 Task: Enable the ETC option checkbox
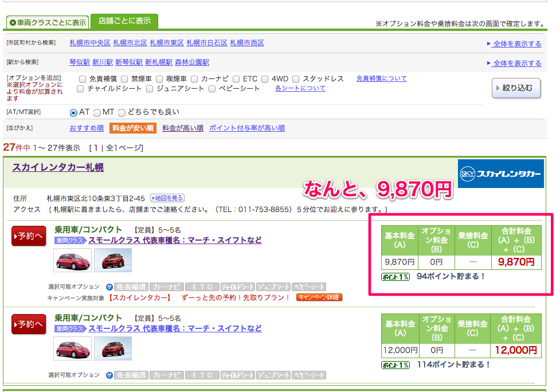point(236,79)
